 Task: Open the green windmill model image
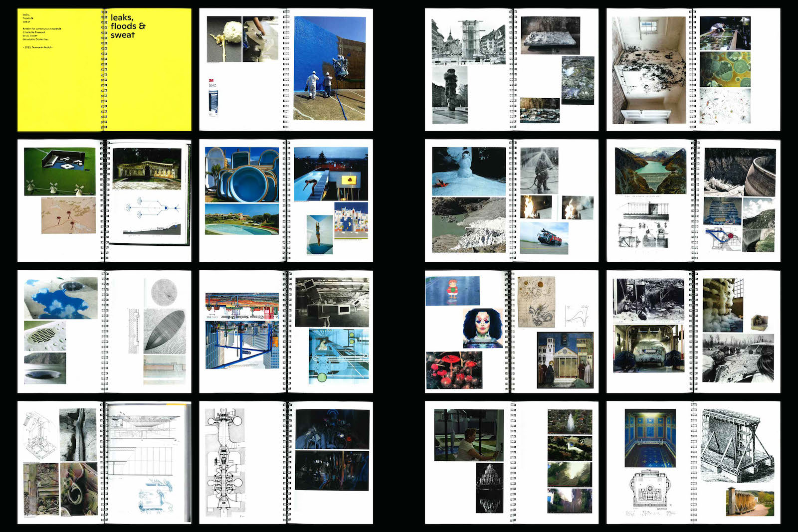point(59,171)
